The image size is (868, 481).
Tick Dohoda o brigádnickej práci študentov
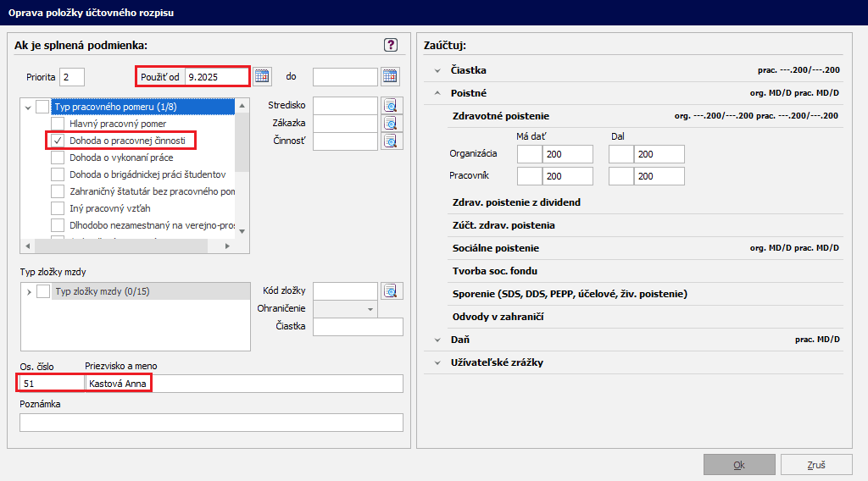pos(58,174)
